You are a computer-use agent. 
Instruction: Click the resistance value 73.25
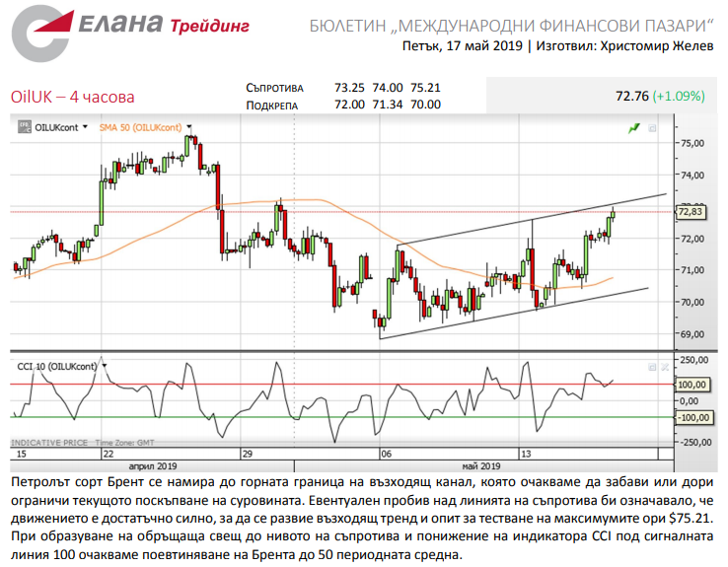[x=349, y=88]
